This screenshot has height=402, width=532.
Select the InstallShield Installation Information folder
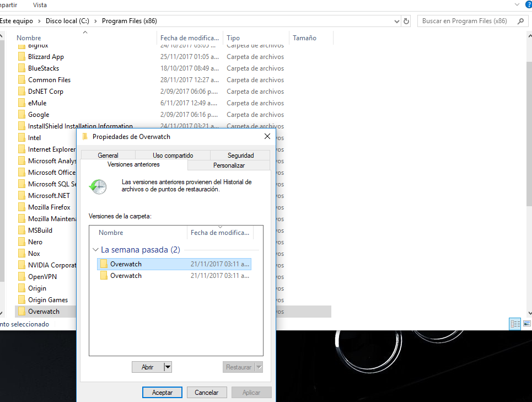pyautogui.click(x=80, y=126)
